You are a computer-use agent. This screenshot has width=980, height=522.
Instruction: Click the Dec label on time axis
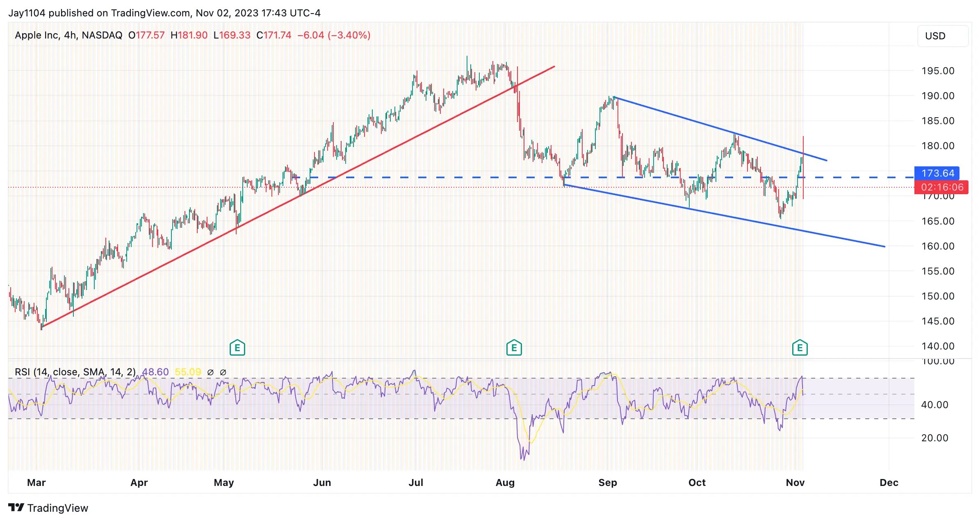[x=889, y=483]
